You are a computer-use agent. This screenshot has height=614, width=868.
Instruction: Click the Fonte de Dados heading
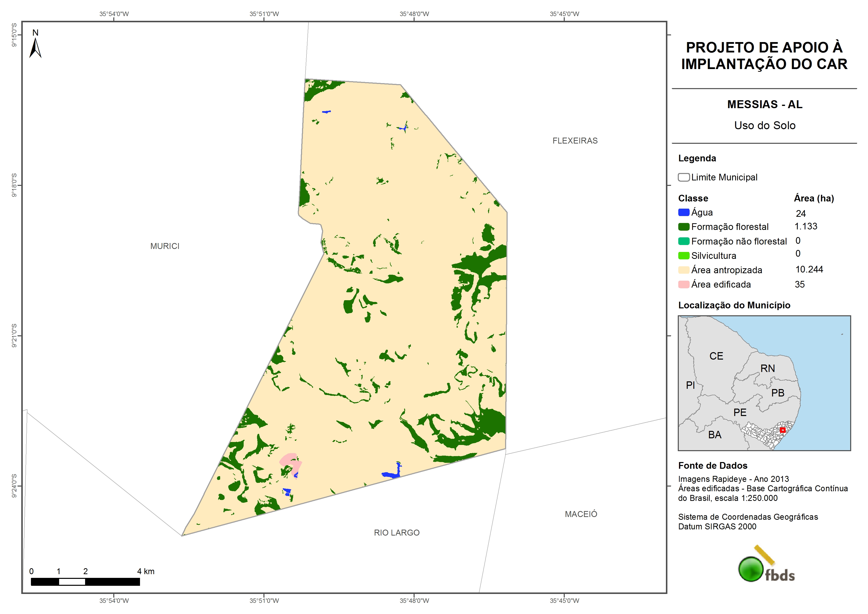point(713,466)
